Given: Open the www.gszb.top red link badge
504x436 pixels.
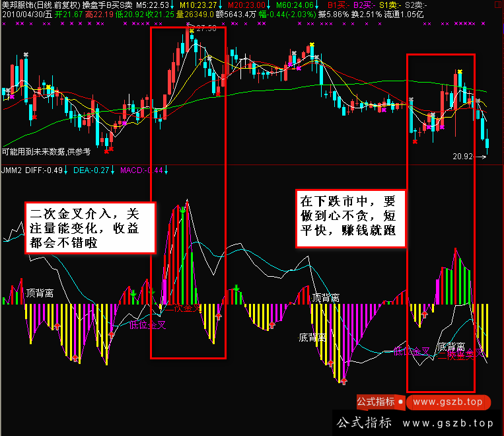Looking at the screenshot, I should tap(449, 402).
